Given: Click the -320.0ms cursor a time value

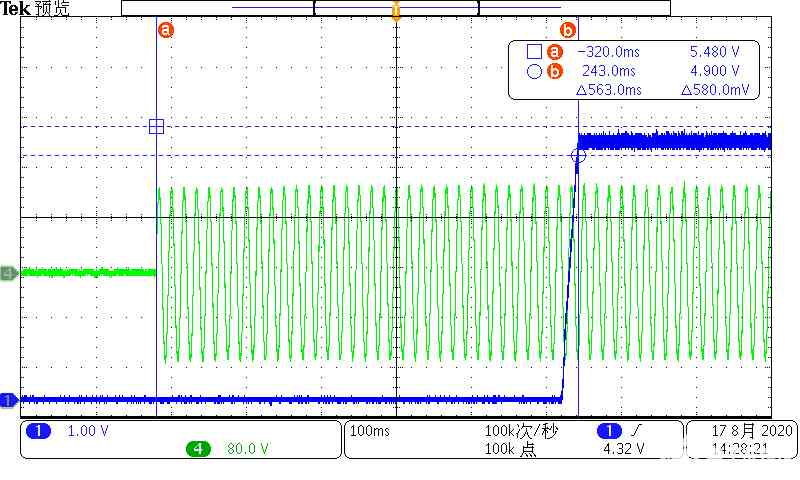Looking at the screenshot, I should [x=608, y=52].
